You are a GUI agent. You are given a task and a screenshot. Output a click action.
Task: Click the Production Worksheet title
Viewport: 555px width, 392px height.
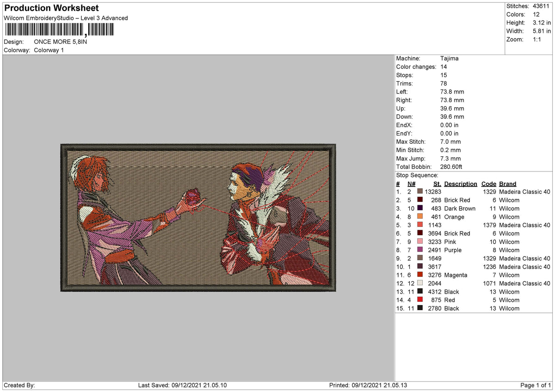click(51, 8)
